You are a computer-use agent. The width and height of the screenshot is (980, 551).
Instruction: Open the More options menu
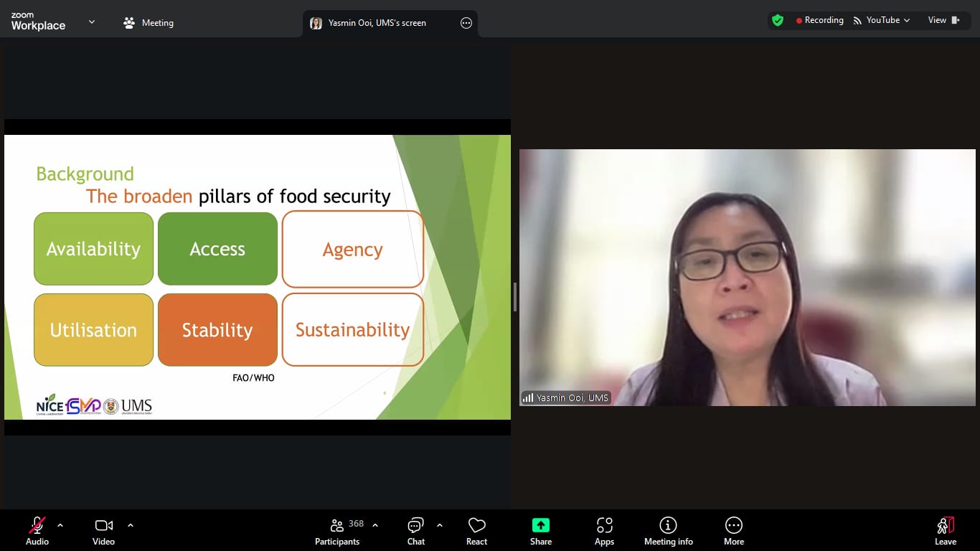point(733,531)
